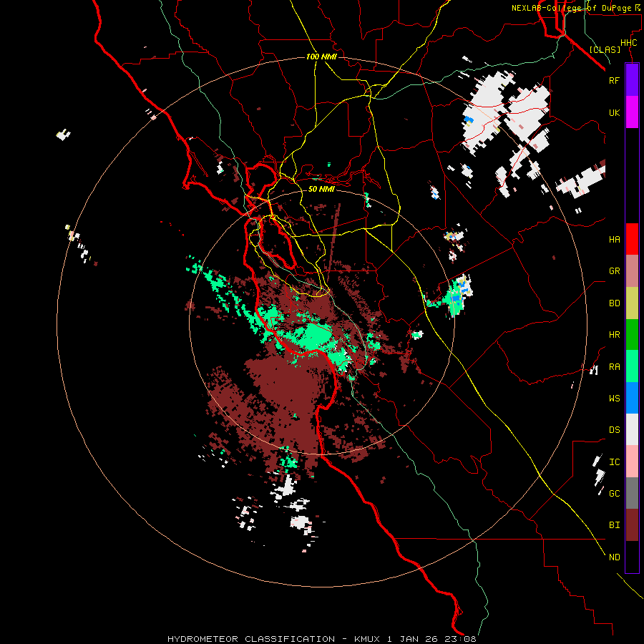Click the brown BI legend swatch
644x644 pixels.
[x=632, y=525]
